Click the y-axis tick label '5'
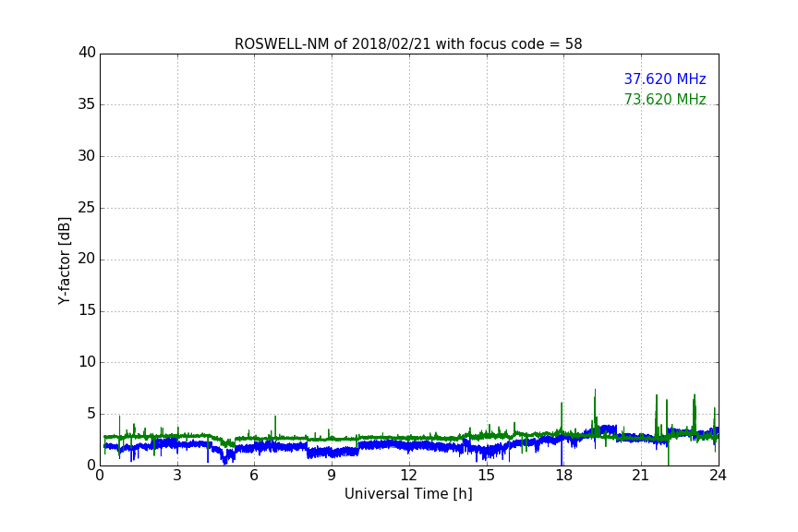 coord(91,414)
